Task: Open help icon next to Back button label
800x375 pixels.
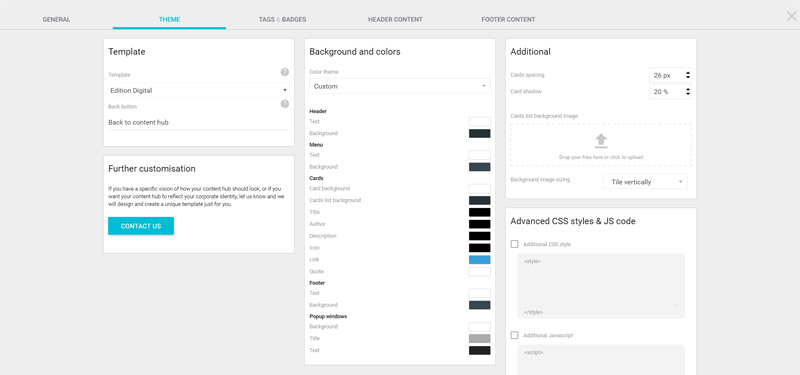Action: point(285,104)
